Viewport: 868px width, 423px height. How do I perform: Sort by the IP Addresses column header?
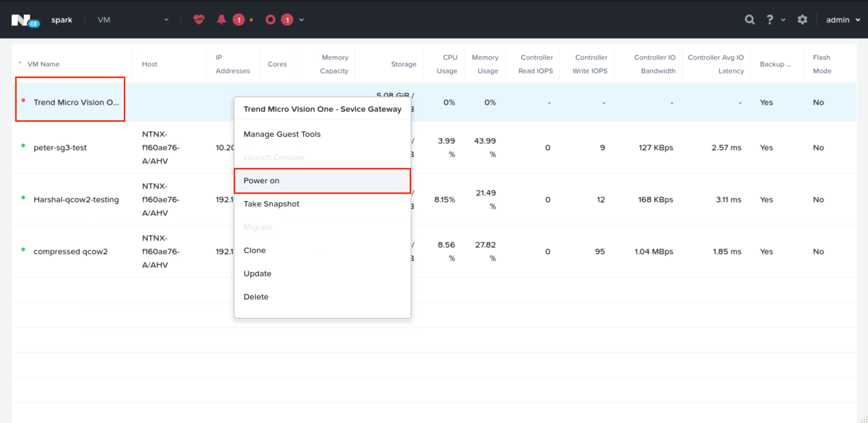[233, 64]
